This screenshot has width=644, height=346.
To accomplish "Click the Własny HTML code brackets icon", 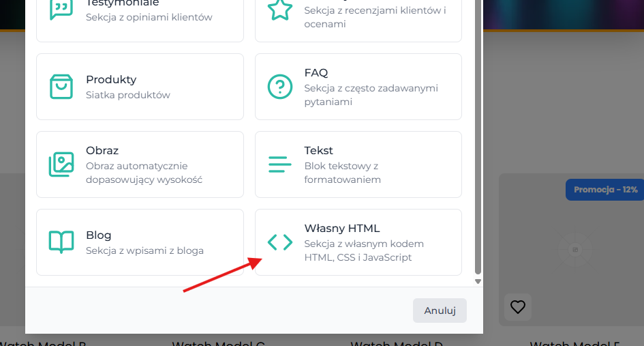I will (x=280, y=242).
